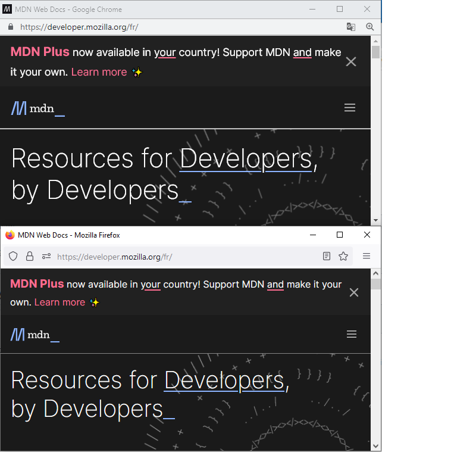The image size is (476, 452).
Task: Dismiss the MDN Plus banner in Chrome
Action: tap(351, 61)
